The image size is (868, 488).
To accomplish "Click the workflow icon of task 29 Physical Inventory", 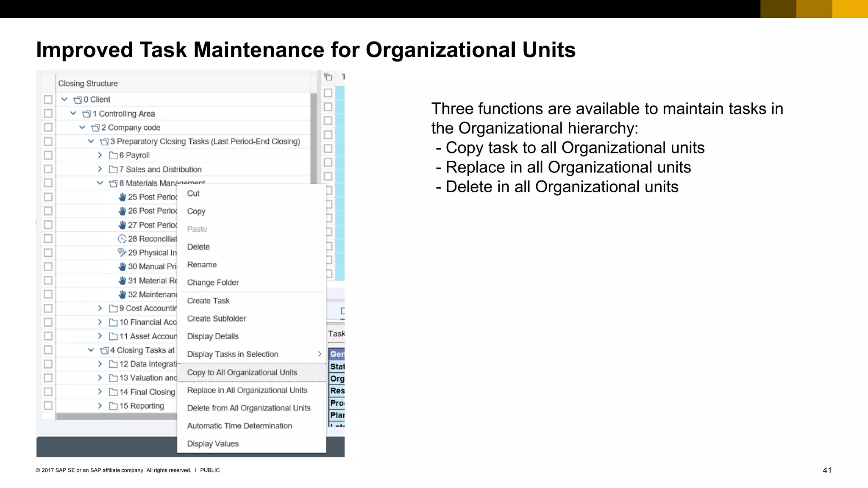I will coord(122,252).
